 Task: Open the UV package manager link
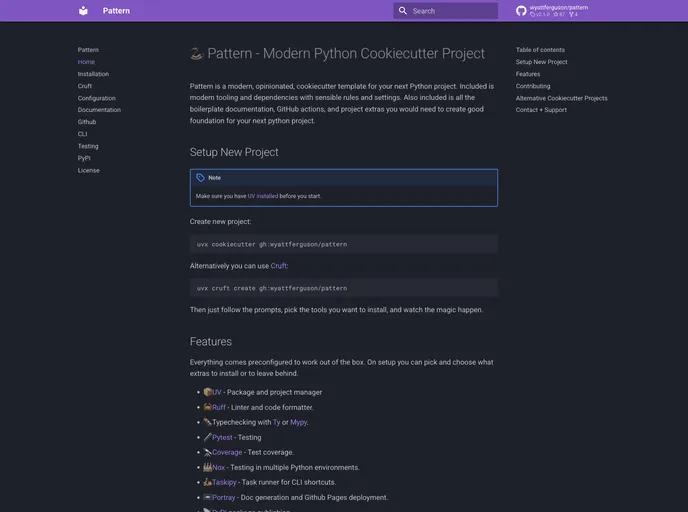pos(217,392)
